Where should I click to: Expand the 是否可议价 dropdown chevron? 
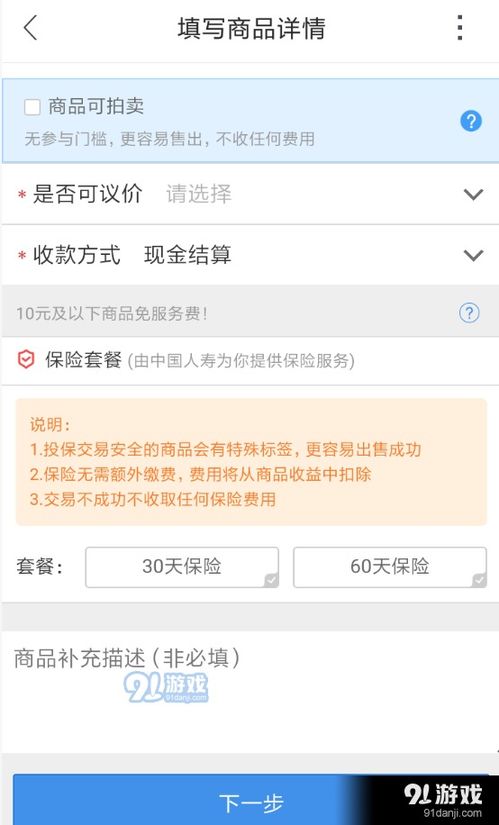pyautogui.click(x=473, y=195)
